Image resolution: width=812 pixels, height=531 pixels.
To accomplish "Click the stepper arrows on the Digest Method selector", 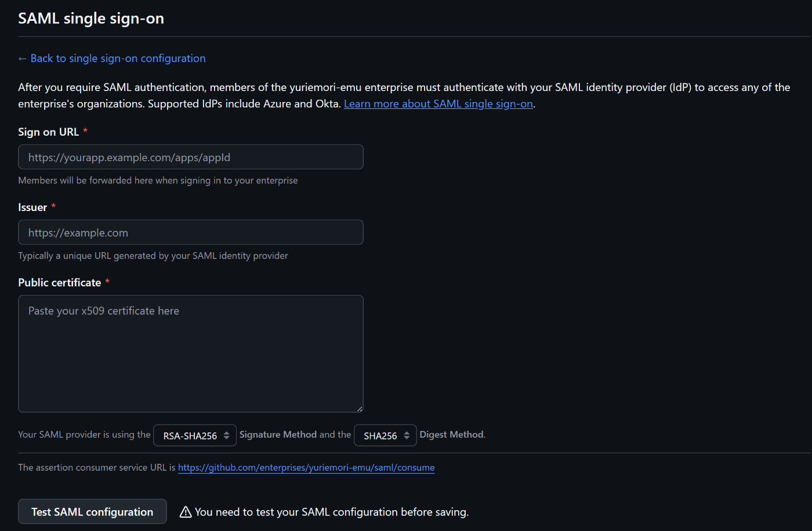I will click(x=408, y=435).
